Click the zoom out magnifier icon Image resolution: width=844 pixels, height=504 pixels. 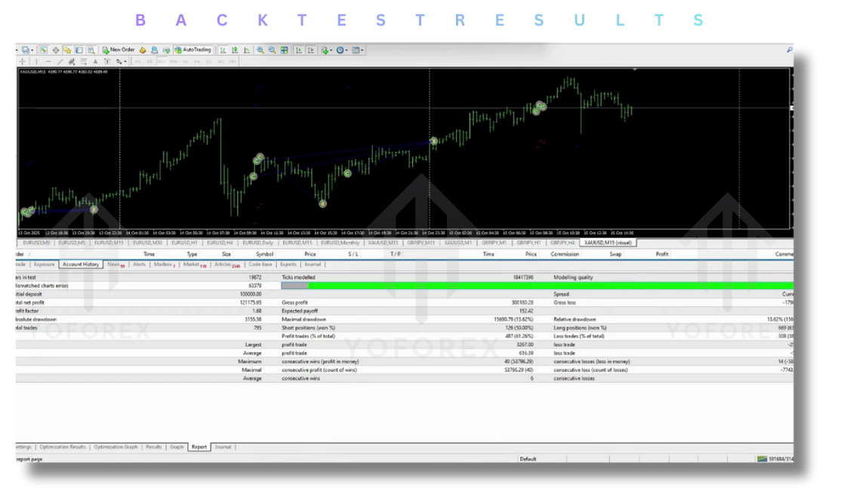point(272,50)
